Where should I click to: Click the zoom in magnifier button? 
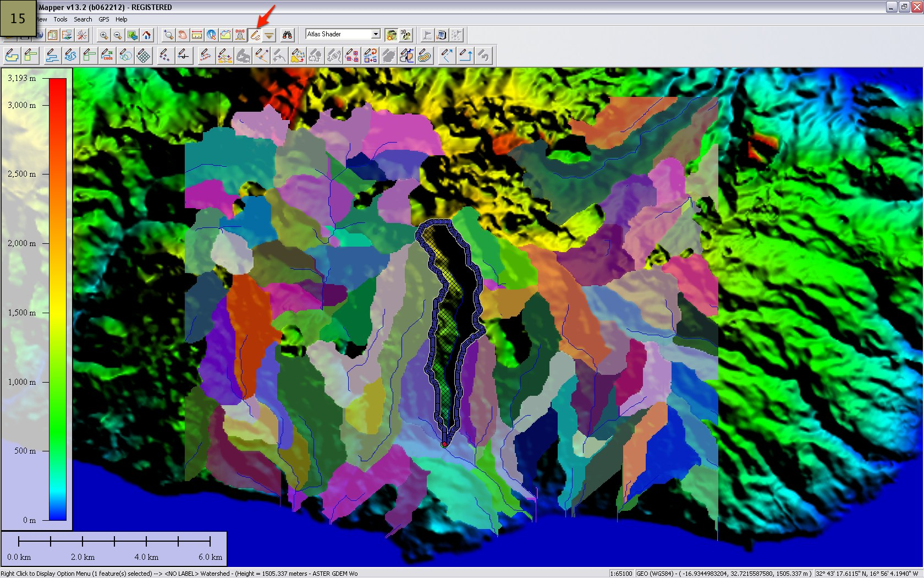pyautogui.click(x=103, y=35)
